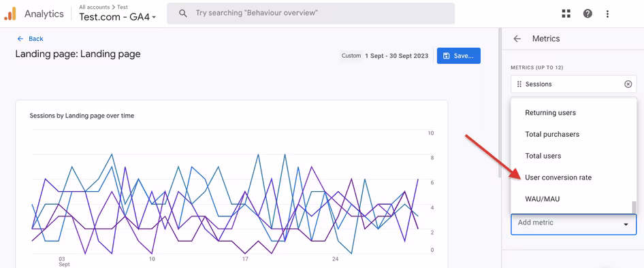This screenshot has width=644, height=268.
Task: Click the back arrow in Metrics panel
Action: (517, 39)
